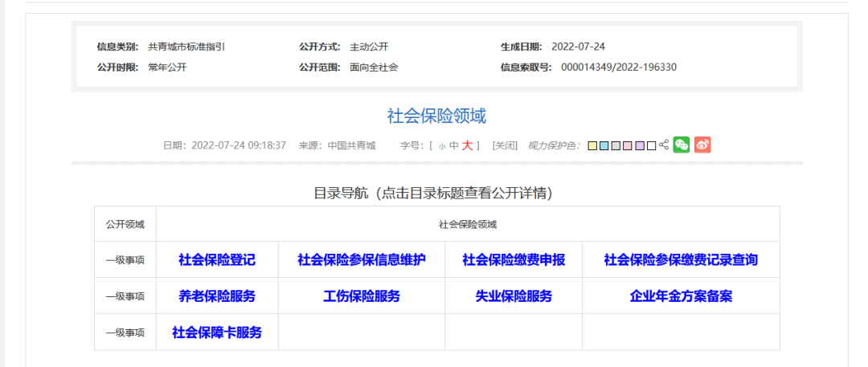This screenshot has height=367, width=868.
Task: Open 社会保险登记 directory link
Action: point(217,260)
